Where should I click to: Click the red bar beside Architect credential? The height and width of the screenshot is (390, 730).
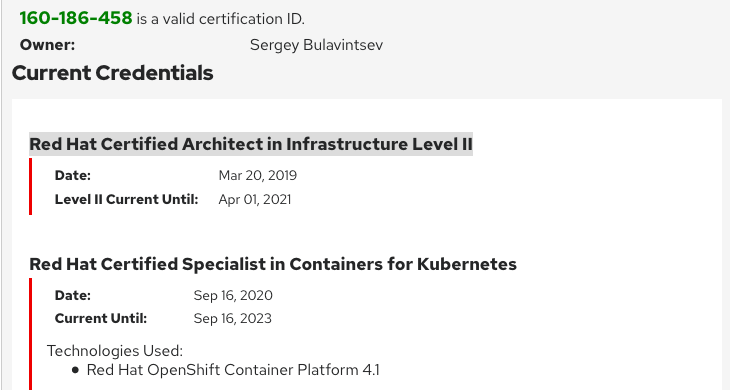pos(31,186)
